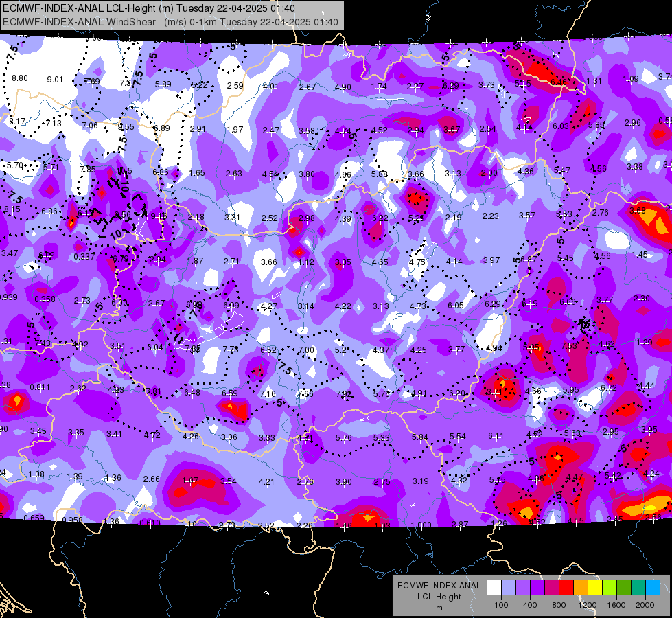Click the orange legend swatch

[581, 588]
